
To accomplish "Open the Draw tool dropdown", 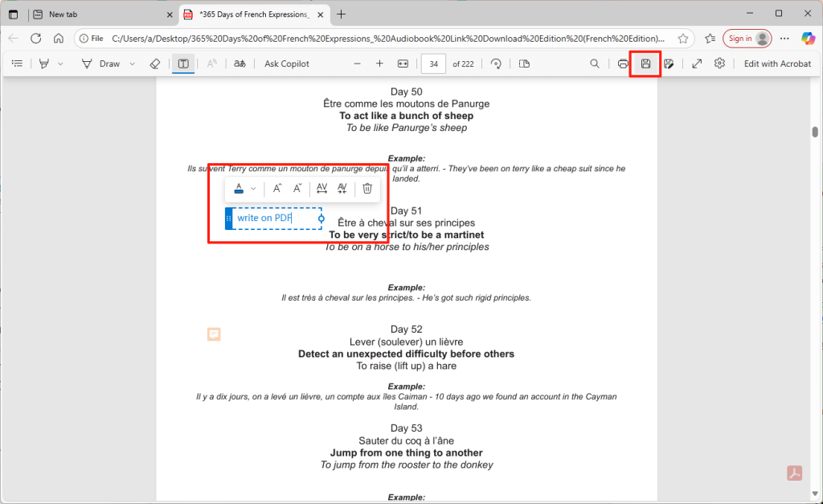I will [131, 64].
